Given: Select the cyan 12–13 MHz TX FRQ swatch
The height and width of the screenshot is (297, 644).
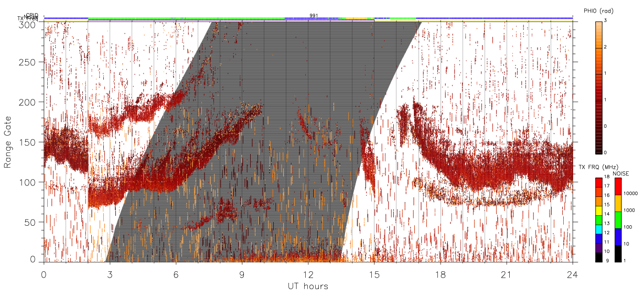Looking at the screenshot, I should click(599, 229).
